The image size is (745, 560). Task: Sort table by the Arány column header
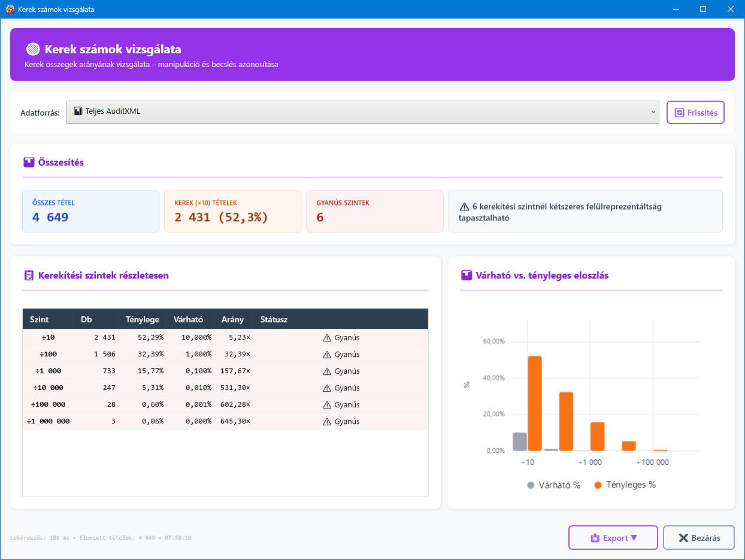point(232,319)
